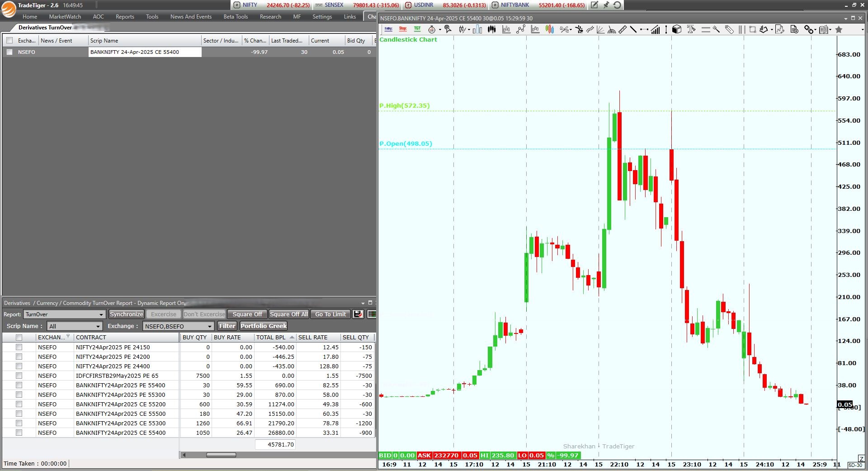Screen dimensions: 868x471
Task: Check the NIFTY24Apr2025 PE 24400 row checkbox
Action: pos(19,366)
